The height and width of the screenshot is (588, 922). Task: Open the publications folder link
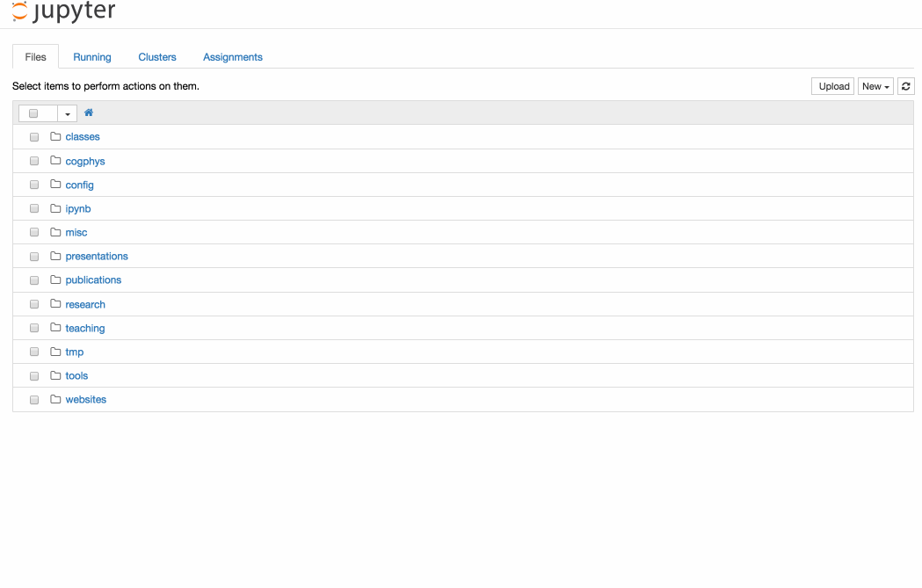tap(93, 279)
